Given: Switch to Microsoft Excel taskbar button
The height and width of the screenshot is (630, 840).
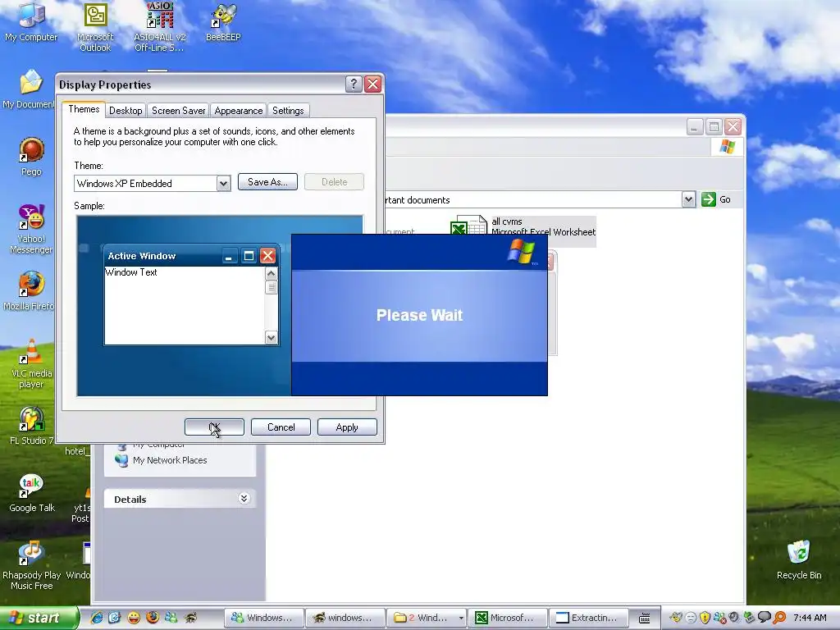Looking at the screenshot, I should pyautogui.click(x=507, y=618).
